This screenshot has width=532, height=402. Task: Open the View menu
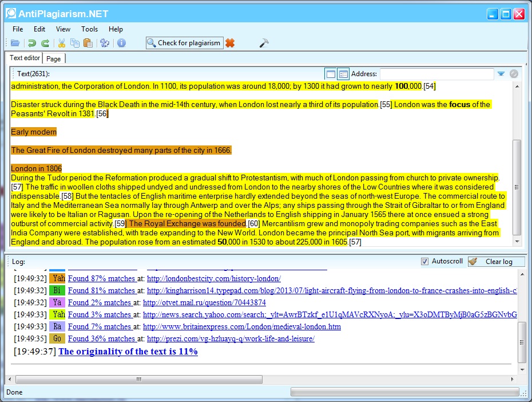(63, 29)
